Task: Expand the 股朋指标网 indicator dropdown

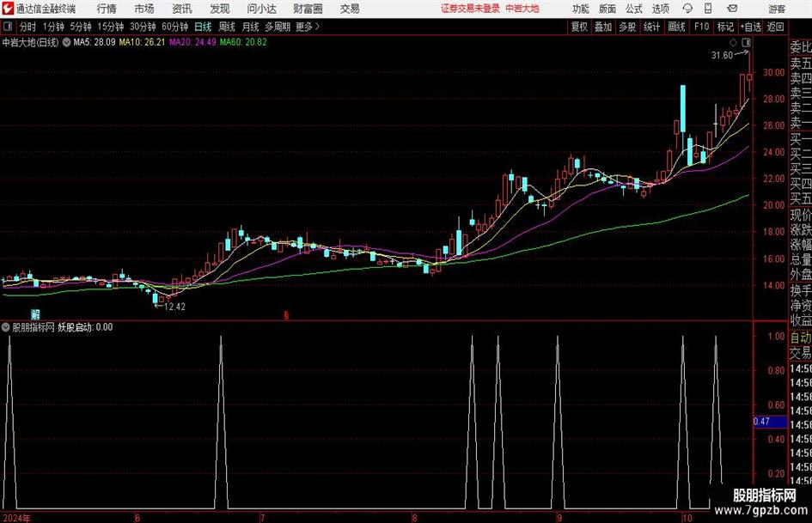Action: 6,327
